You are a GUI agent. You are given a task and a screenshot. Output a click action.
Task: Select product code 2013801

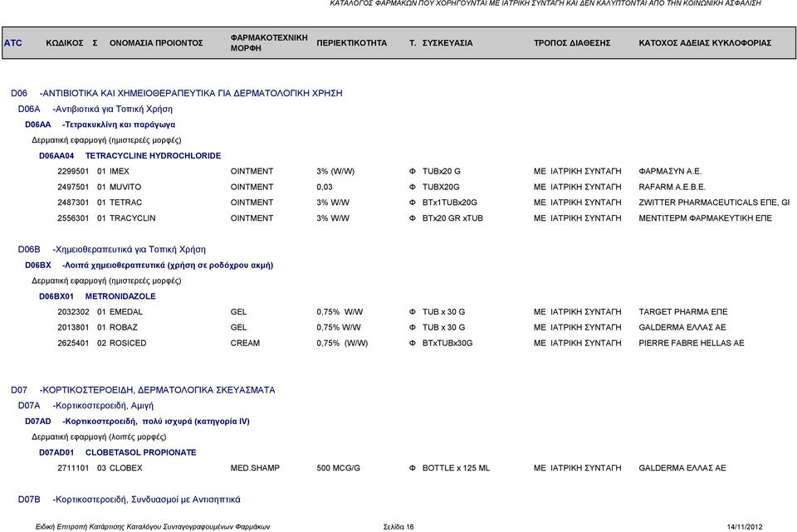point(73,327)
